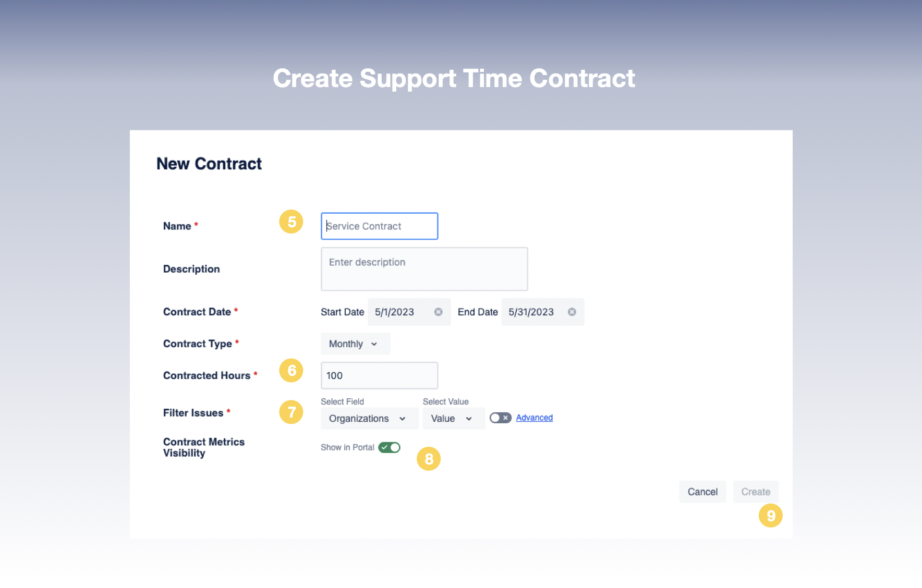Image resolution: width=922 pixels, height=588 pixels.
Task: Click the Contracted Hours input box
Action: [379, 375]
